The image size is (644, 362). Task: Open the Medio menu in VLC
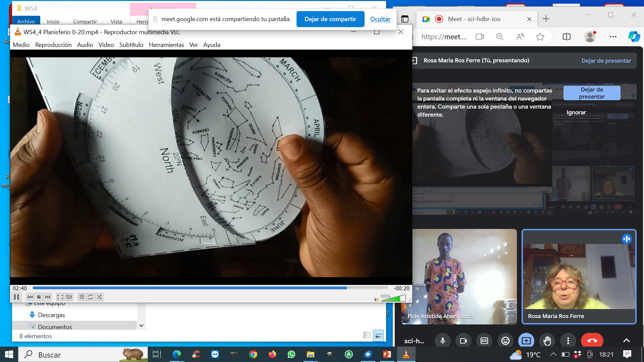pyautogui.click(x=21, y=45)
